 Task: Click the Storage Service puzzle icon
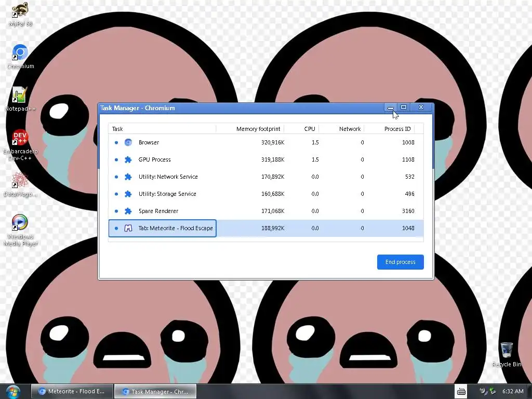click(x=128, y=194)
